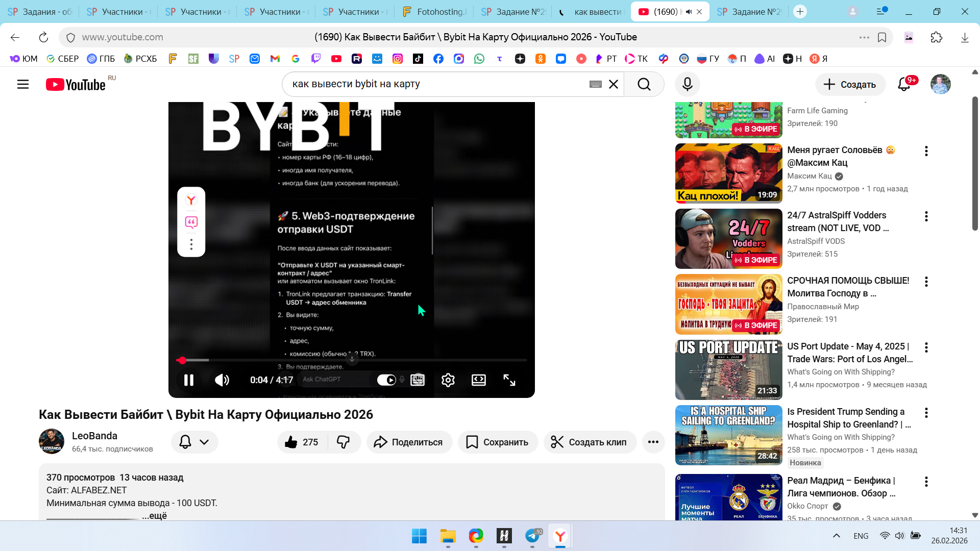Open video player settings gear

(x=448, y=380)
